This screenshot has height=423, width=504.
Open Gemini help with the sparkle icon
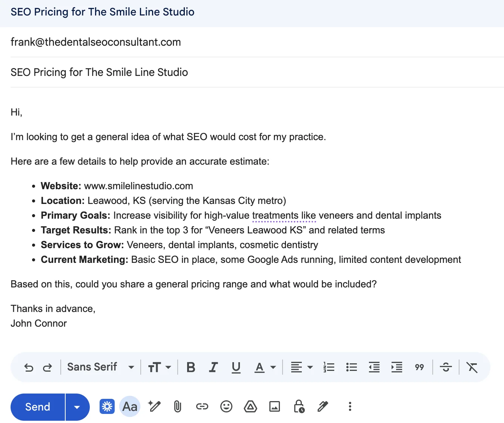tap(107, 406)
